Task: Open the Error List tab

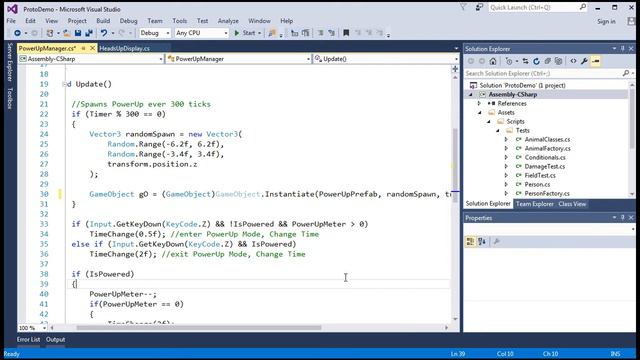Action: pyautogui.click(x=29, y=340)
